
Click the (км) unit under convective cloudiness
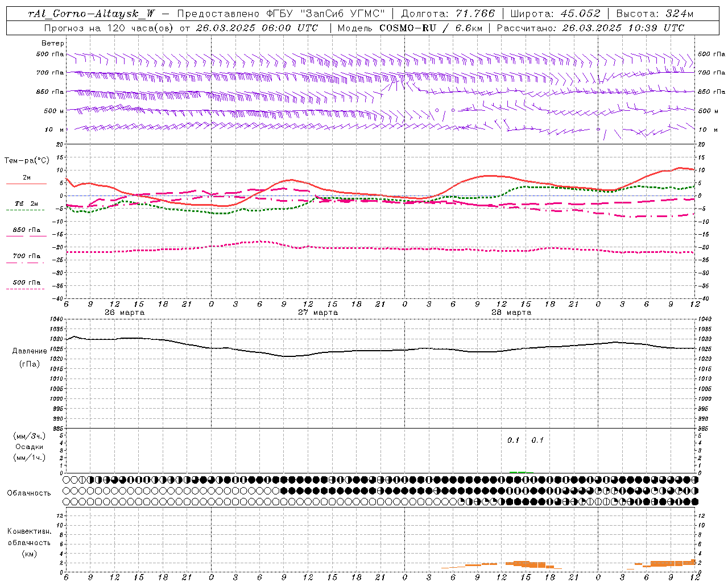coord(29,554)
